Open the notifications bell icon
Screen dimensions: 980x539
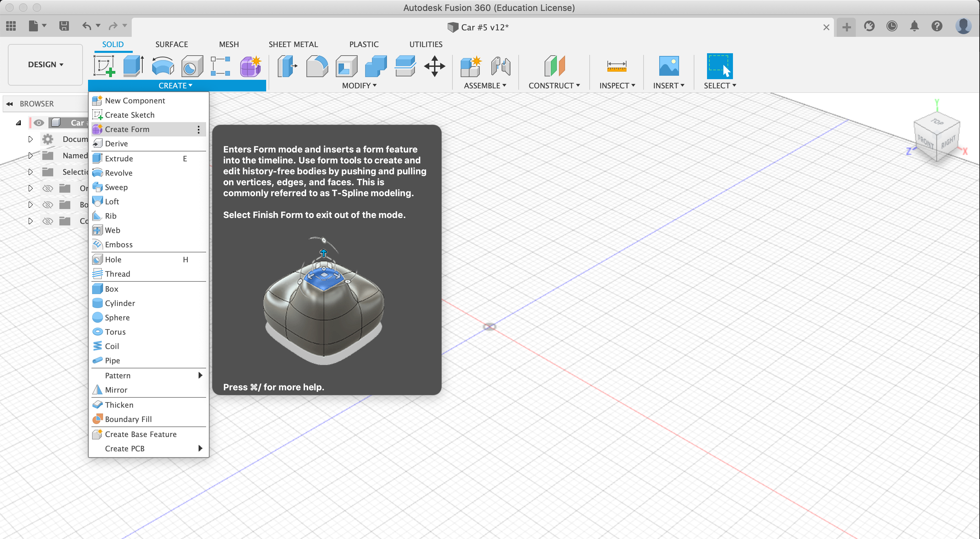(x=914, y=26)
